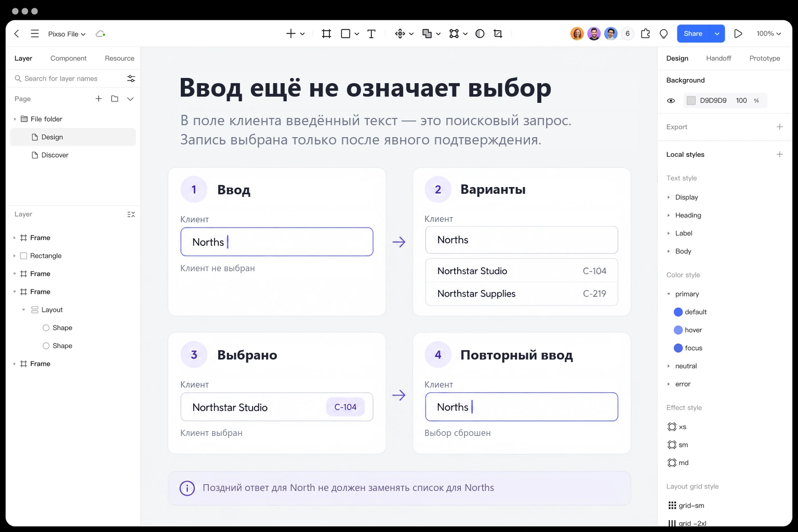798x532 pixels.
Task: Expand the neutral color style group
Action: point(669,366)
